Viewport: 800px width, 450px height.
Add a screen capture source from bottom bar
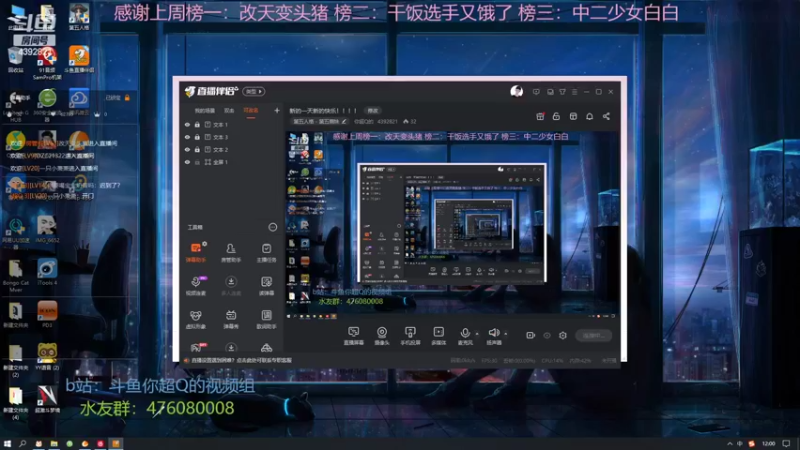354,336
